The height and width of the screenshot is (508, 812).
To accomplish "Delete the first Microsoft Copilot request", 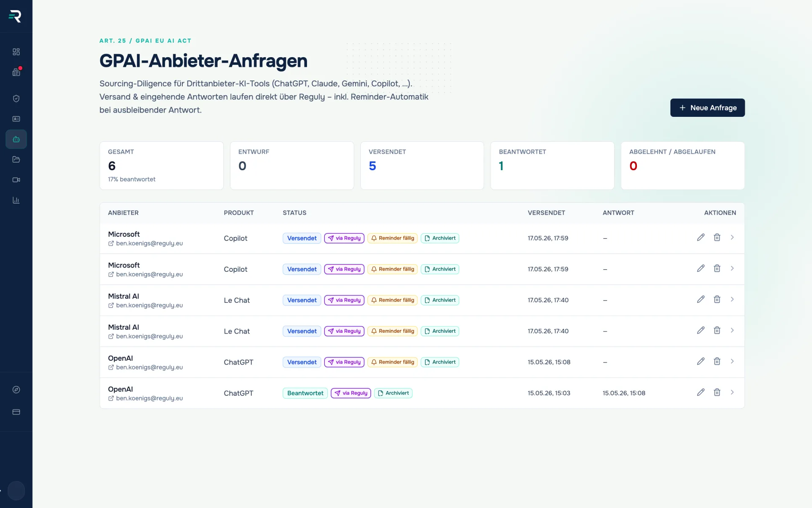I will (x=717, y=237).
